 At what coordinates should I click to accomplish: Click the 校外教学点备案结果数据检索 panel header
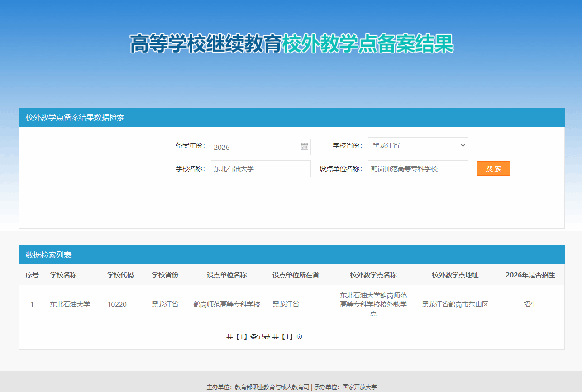coord(291,117)
